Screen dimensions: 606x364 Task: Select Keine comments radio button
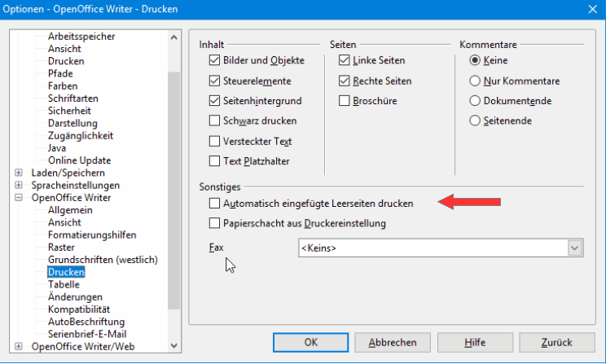[475, 60]
